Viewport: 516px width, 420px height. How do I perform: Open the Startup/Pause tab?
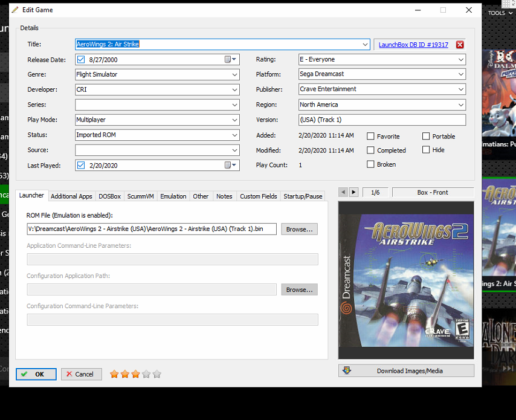click(x=303, y=196)
